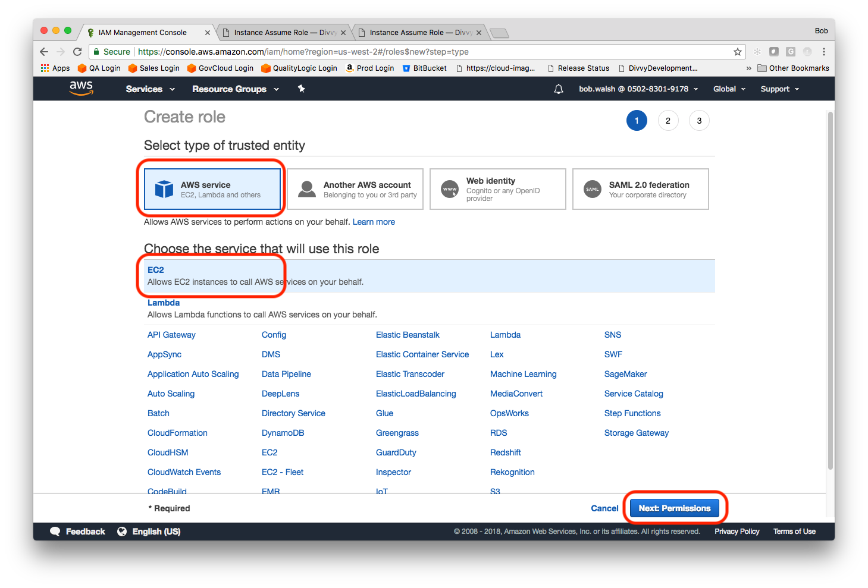This screenshot has width=868, height=588.
Task: Bookmark this page with the star icon
Action: pyautogui.click(x=738, y=52)
